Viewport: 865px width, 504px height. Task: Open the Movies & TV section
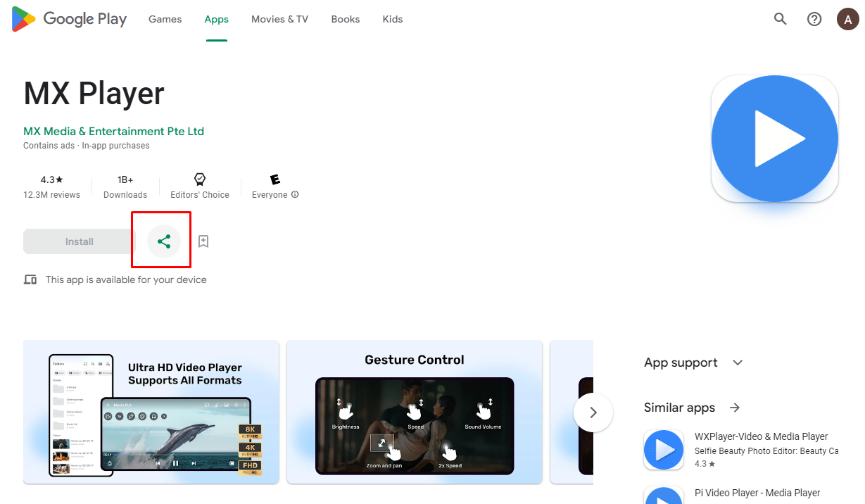point(279,19)
